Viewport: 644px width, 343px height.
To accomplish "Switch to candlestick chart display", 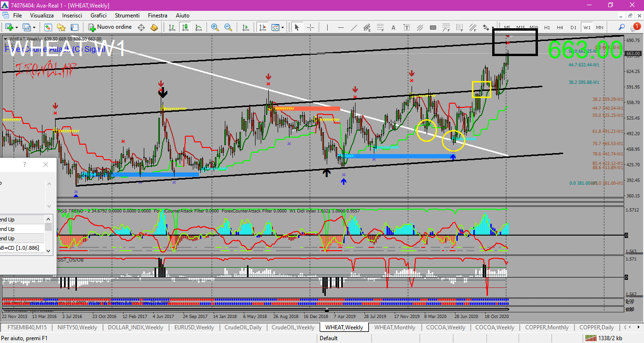I will coord(185,27).
